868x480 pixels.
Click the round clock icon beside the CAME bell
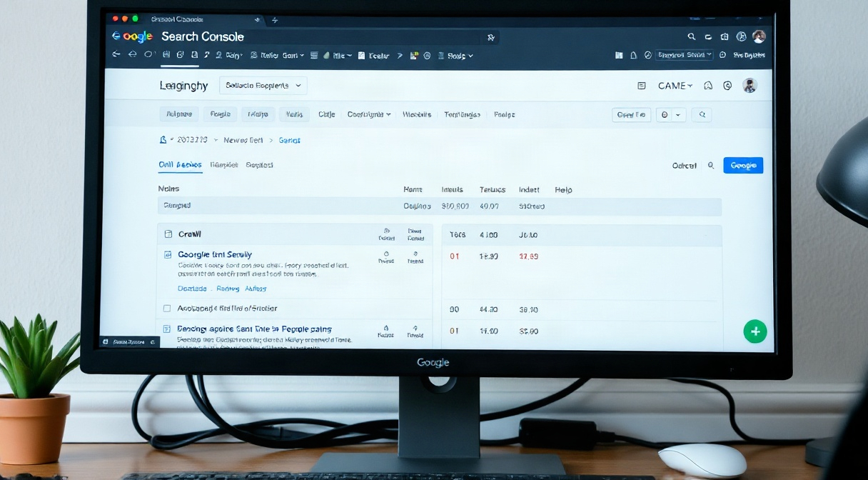pyautogui.click(x=727, y=86)
